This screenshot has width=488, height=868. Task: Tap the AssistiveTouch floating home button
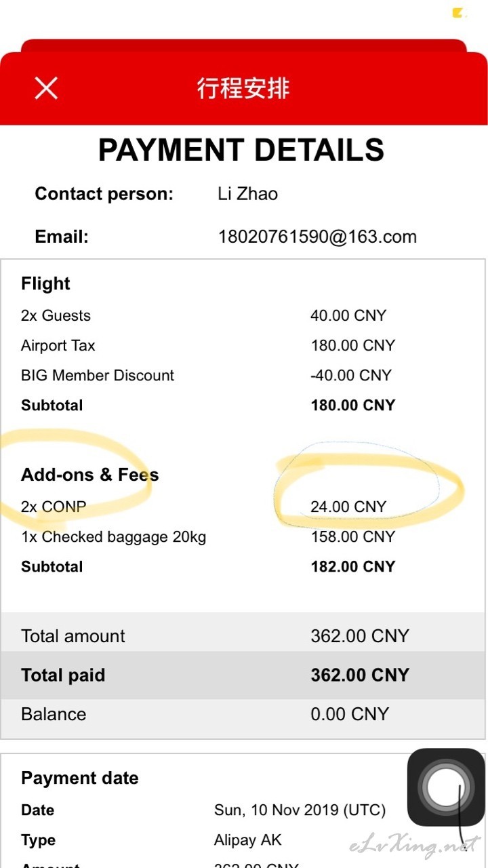click(x=445, y=787)
